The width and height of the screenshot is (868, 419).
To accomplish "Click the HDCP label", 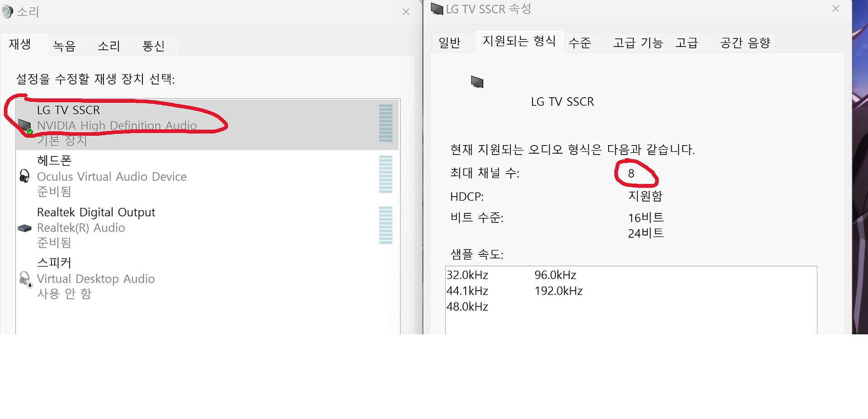I will pyautogui.click(x=467, y=197).
